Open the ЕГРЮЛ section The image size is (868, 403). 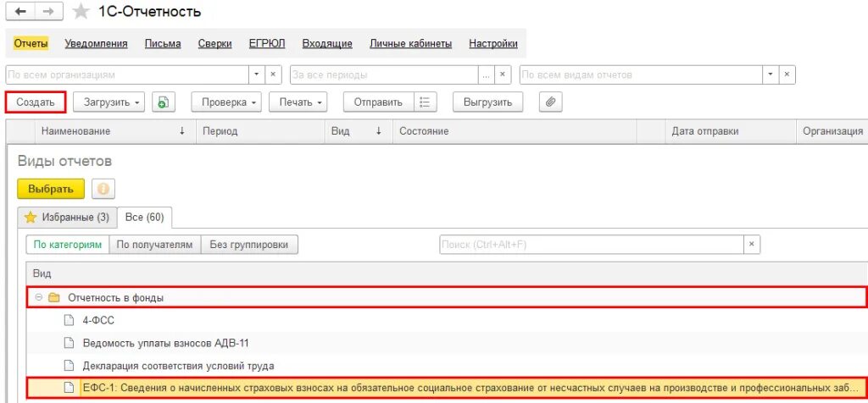267,44
